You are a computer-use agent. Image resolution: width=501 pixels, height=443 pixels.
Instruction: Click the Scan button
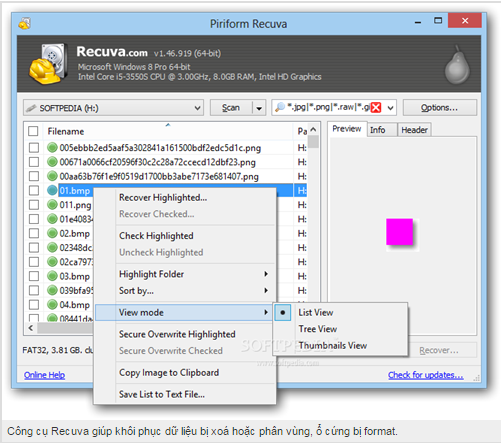[x=231, y=108]
